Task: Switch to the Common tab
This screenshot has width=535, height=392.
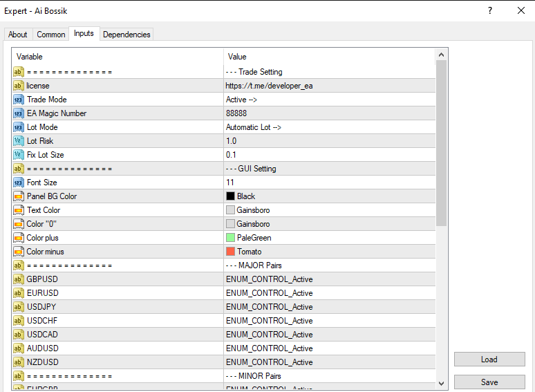Action: pos(51,35)
